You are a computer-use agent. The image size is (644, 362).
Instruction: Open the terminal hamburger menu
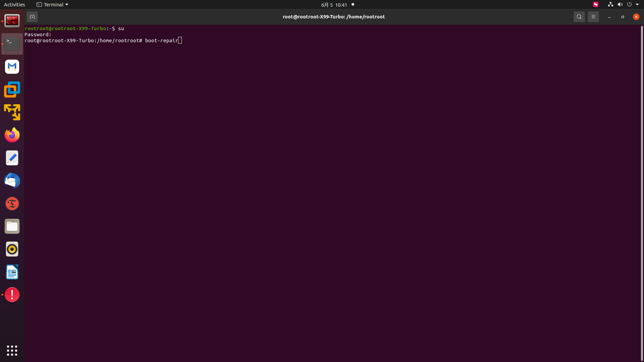[593, 17]
